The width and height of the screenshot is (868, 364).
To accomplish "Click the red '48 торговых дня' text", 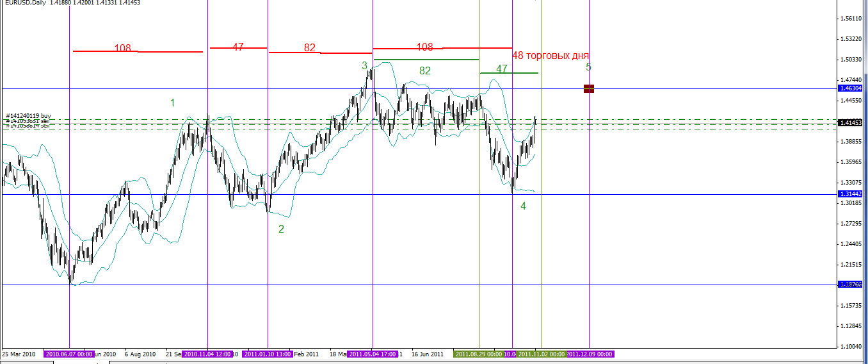I will [551, 56].
